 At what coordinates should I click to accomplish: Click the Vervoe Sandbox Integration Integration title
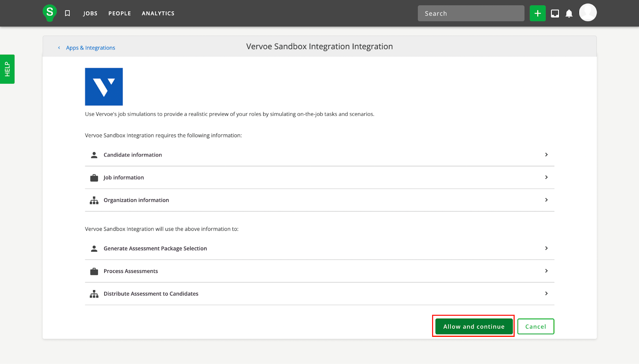tap(319, 47)
